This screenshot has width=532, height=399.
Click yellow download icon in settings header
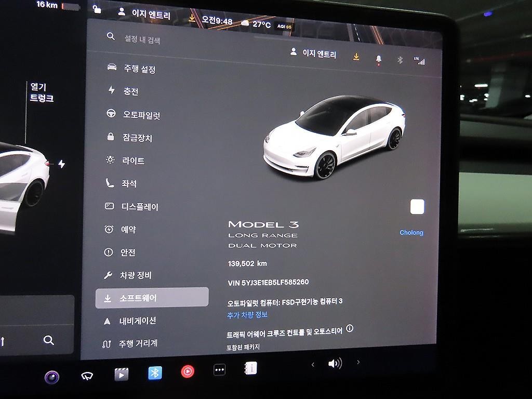[x=356, y=57]
